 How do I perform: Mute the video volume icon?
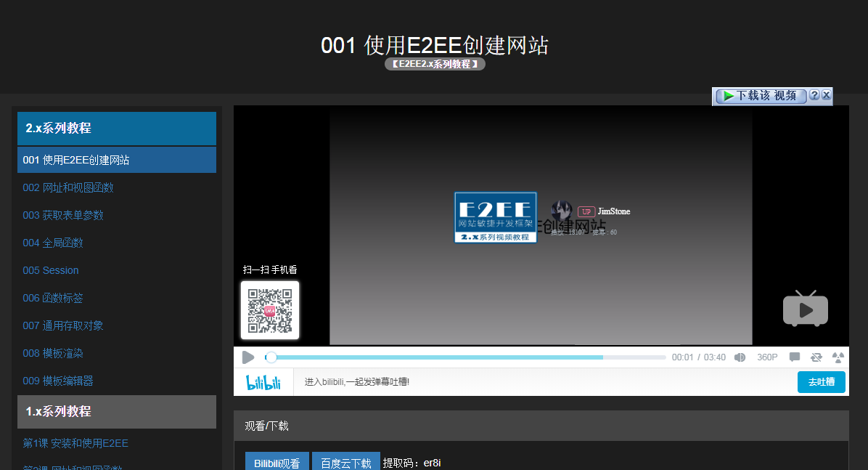740,357
